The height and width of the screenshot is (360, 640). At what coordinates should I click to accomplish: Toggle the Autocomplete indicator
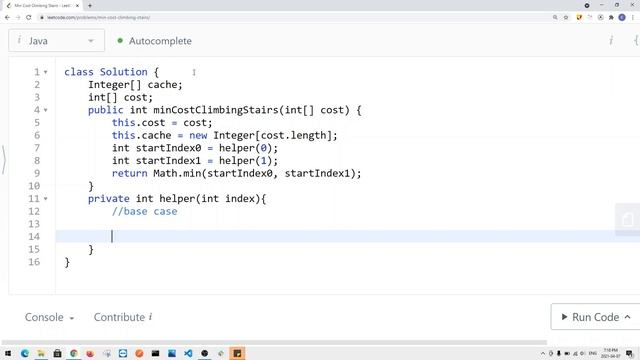click(120, 41)
